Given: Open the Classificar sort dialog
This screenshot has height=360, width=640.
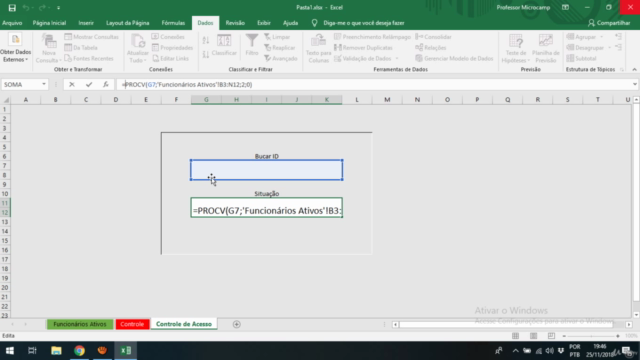Looking at the screenshot, I should click(224, 46).
